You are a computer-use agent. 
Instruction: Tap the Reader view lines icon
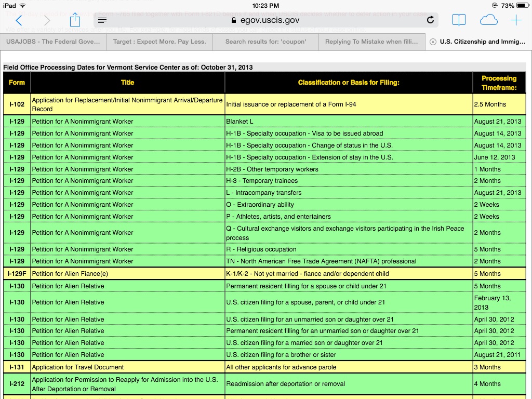[x=102, y=20]
